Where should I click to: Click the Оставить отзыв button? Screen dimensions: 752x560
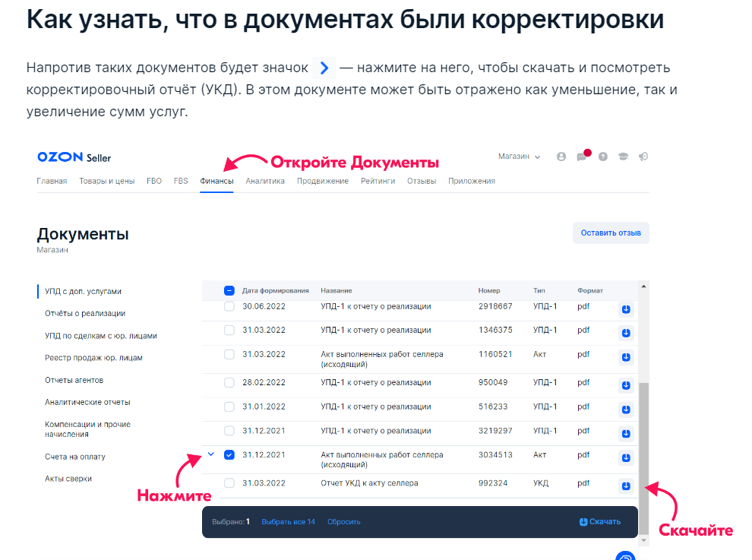tap(611, 233)
